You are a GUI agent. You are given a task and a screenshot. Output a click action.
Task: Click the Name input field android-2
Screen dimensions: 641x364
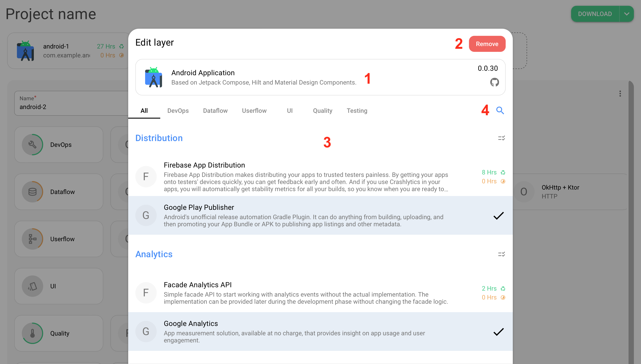tap(71, 103)
